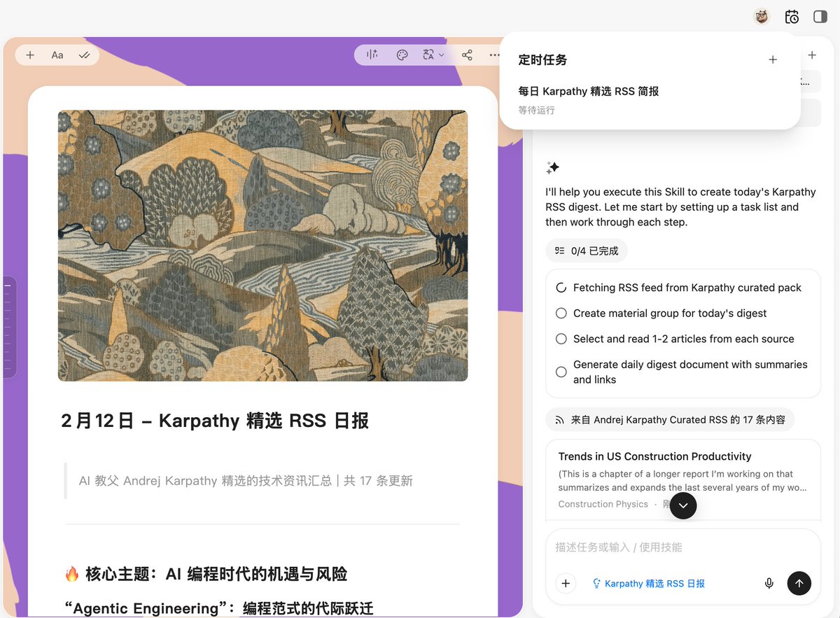Open the ellipsis more options menu
840x618 pixels.
495,55
